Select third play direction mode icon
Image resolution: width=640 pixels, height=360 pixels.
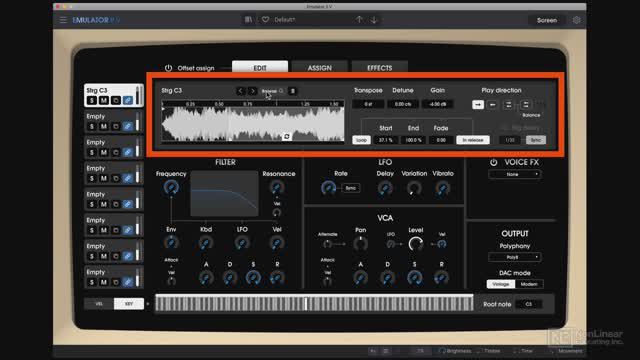508,104
